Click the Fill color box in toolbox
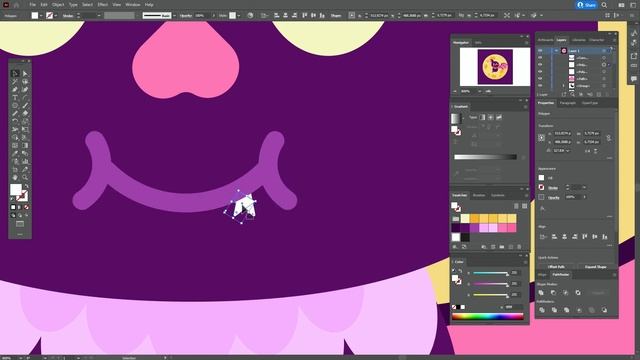 point(16,189)
